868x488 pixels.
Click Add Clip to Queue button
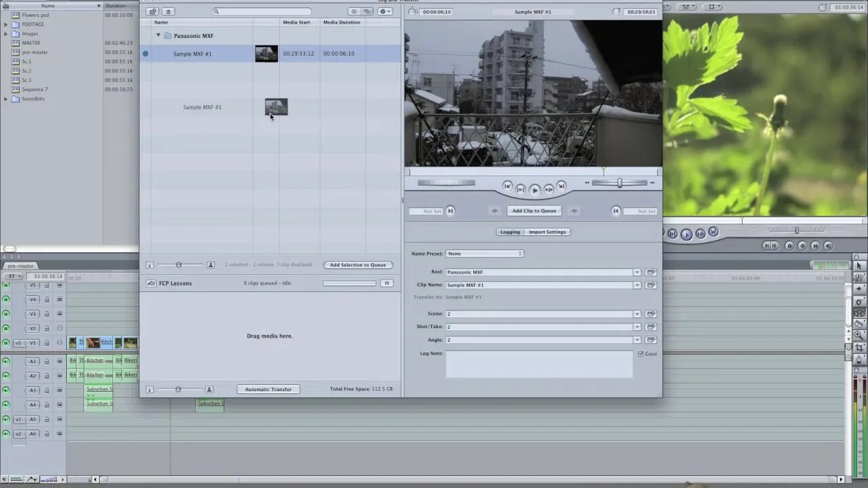point(534,211)
